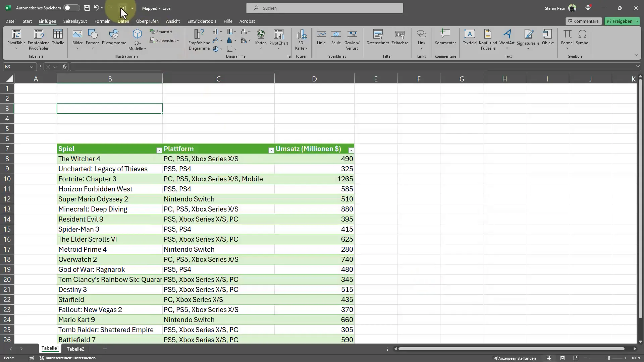Open the Freigeben dropdown arrow

tap(637, 21)
